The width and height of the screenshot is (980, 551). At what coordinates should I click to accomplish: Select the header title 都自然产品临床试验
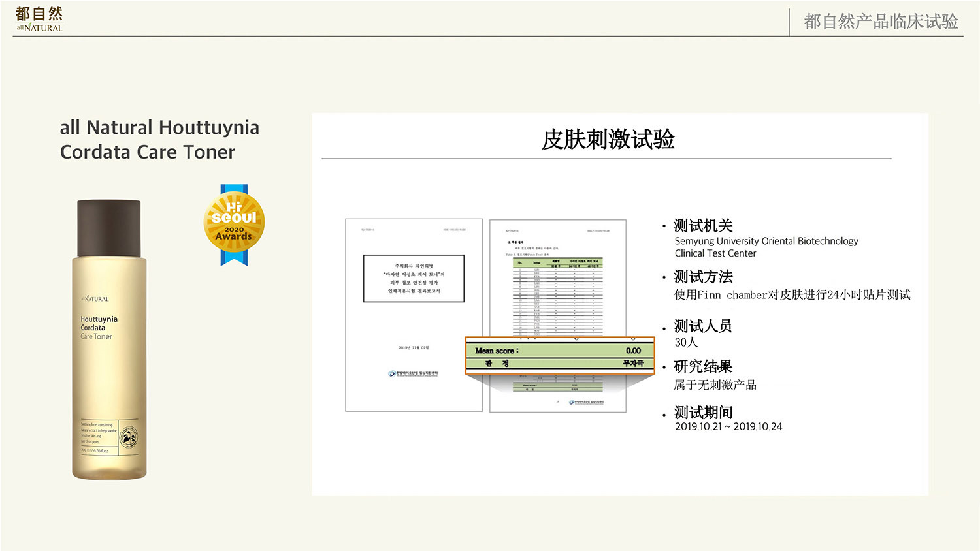pos(880,22)
